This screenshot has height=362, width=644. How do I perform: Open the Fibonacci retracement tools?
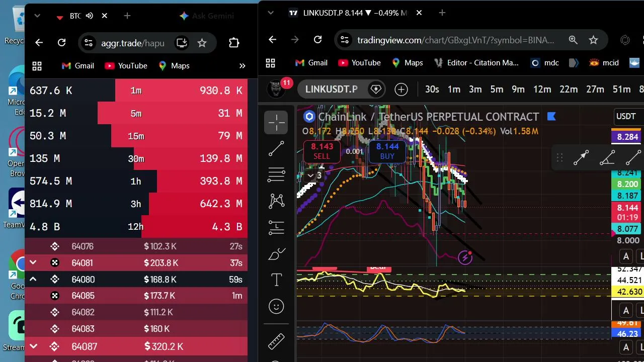click(276, 174)
